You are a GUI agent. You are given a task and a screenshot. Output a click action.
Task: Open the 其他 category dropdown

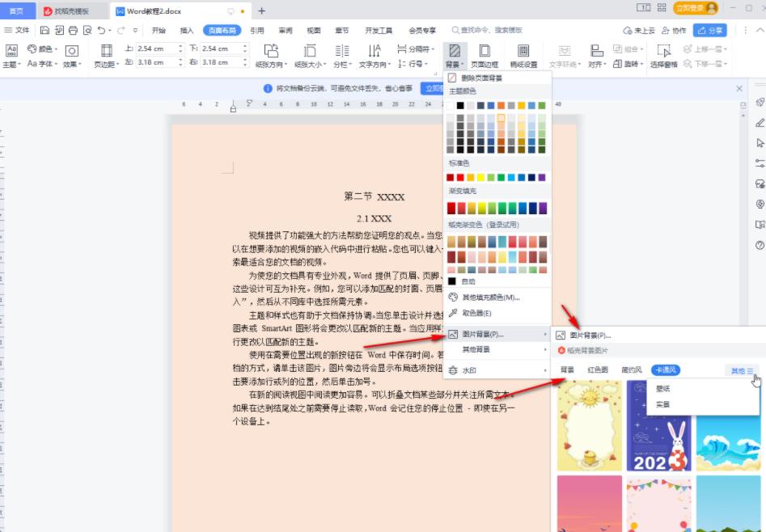coord(742,371)
